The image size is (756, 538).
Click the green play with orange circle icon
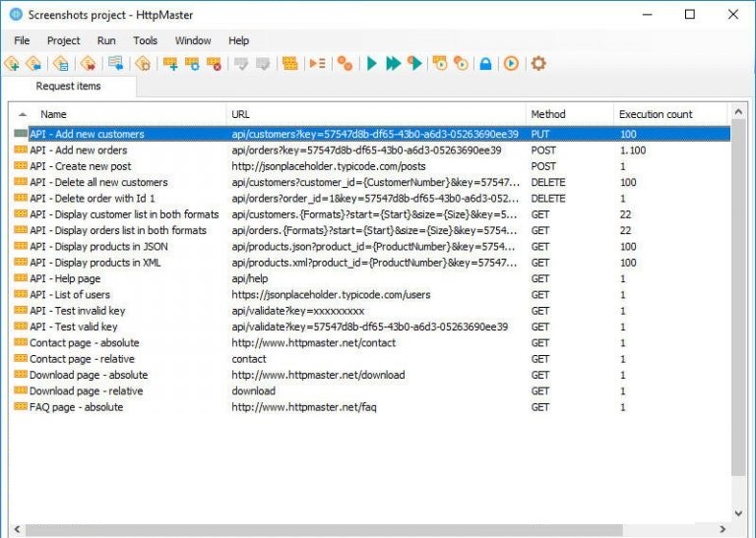(414, 63)
